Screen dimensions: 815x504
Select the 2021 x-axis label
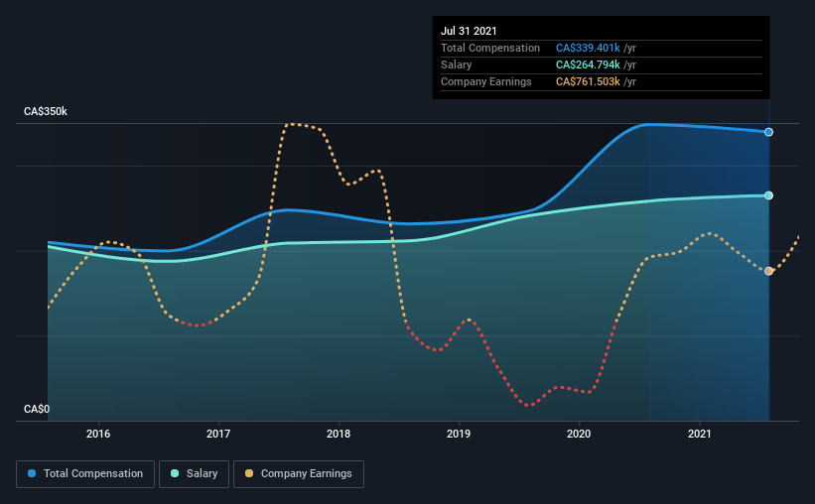(x=699, y=434)
